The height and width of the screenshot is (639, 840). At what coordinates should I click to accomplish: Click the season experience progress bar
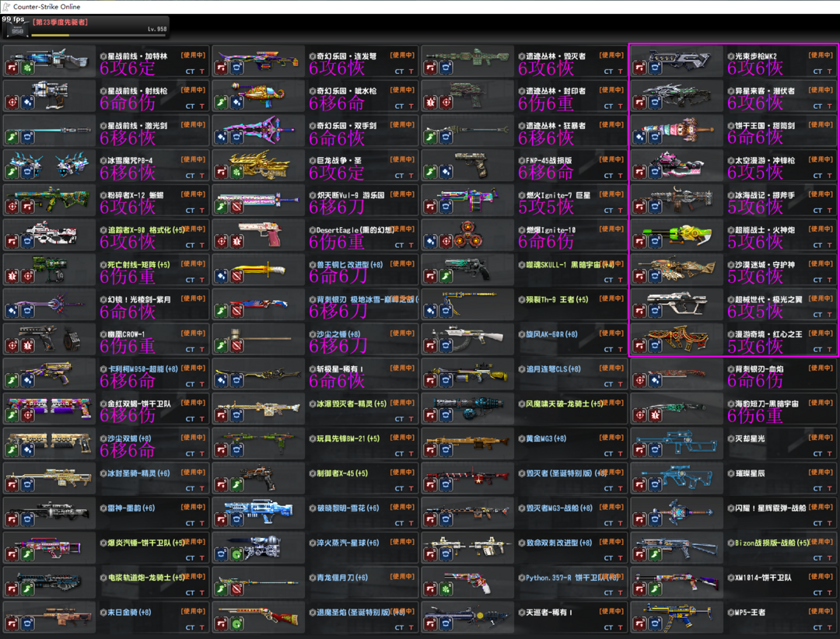(x=99, y=35)
